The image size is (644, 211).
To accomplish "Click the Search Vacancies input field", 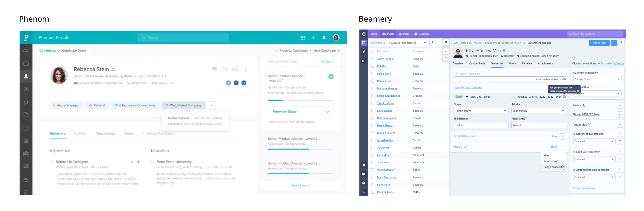I will tap(510, 74).
